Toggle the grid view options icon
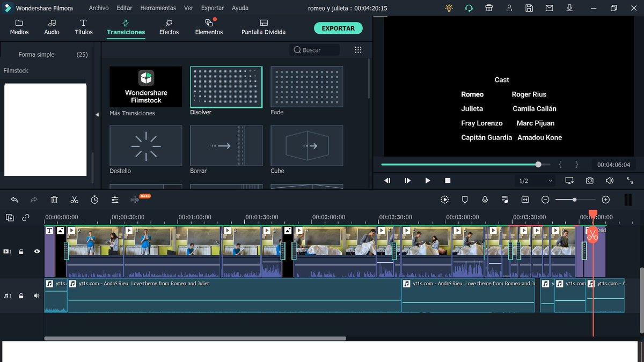Image resolution: width=644 pixels, height=362 pixels. tap(358, 50)
